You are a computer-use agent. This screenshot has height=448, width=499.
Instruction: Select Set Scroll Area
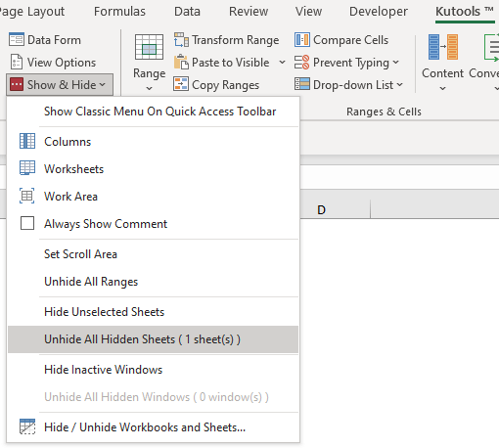[x=153, y=253]
